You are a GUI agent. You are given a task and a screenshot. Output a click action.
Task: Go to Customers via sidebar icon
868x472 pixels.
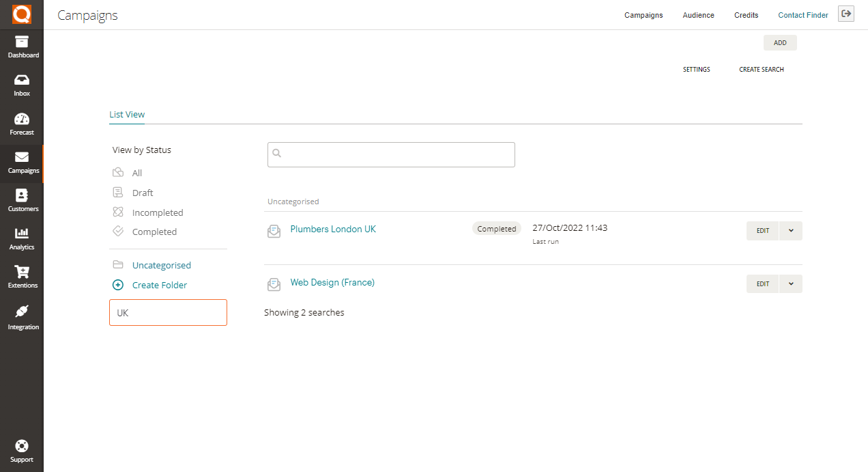tap(23, 201)
